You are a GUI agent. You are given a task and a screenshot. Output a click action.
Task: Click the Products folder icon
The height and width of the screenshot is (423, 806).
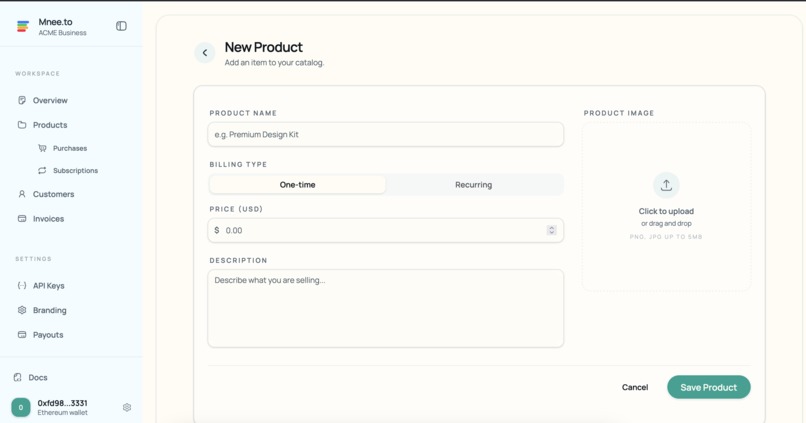22,125
